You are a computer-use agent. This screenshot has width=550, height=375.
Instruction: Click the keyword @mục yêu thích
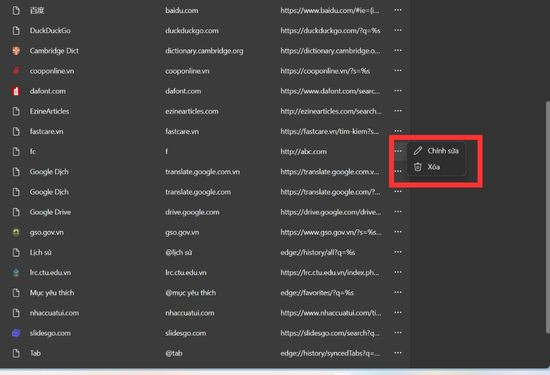point(190,293)
